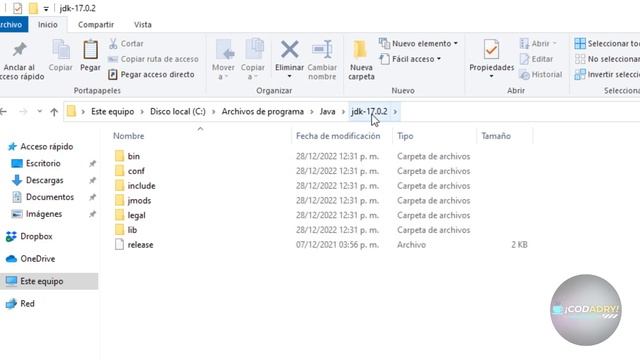Expand chevron after jdk-17.0.2 in address bar
Screen dimensions: 640x360
395,112
